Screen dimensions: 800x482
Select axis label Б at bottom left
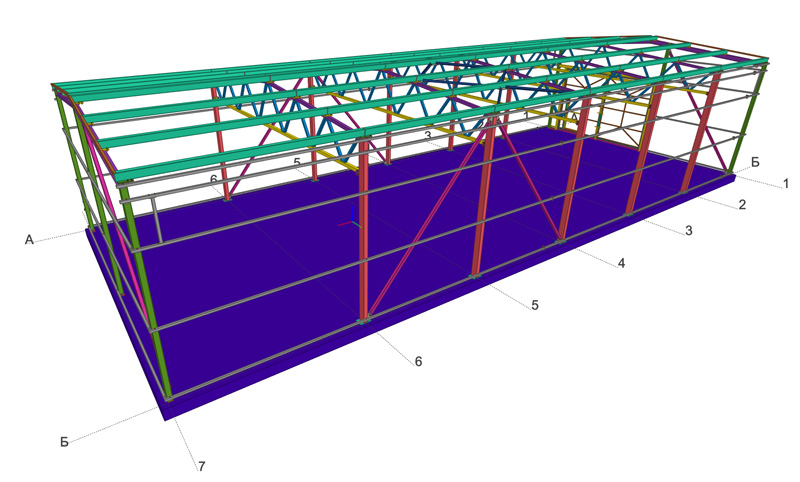click(64, 441)
